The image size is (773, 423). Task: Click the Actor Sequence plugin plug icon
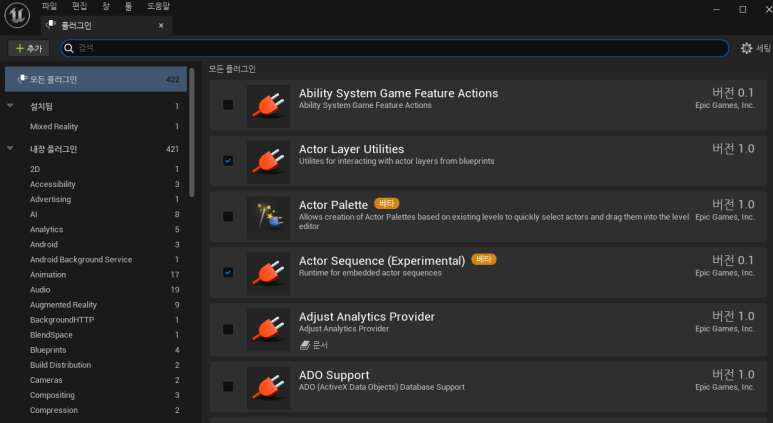click(x=268, y=274)
